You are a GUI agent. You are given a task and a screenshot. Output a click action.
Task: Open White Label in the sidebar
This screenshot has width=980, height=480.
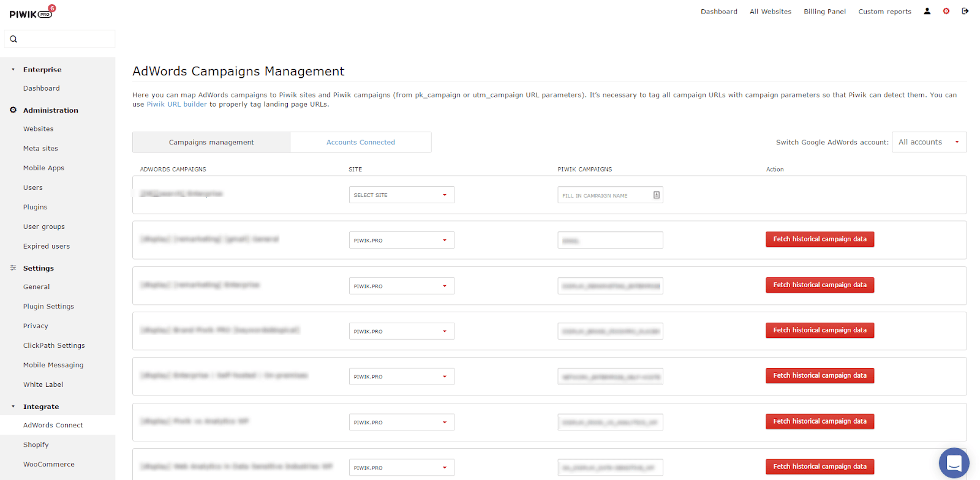43,384
